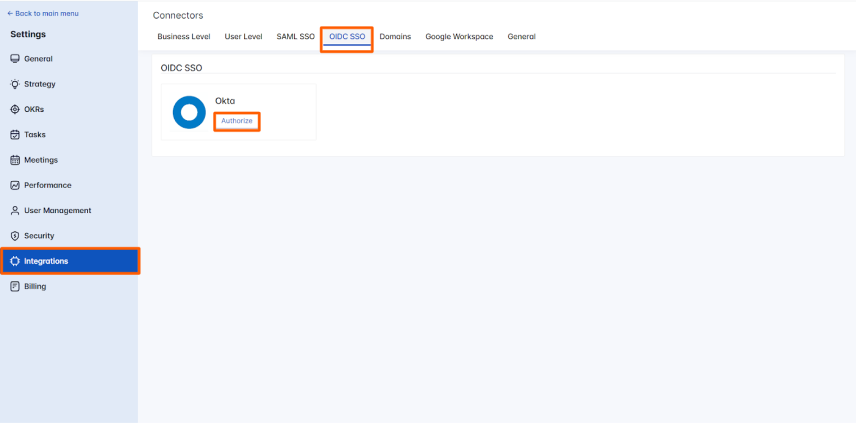Open Billing settings label

(35, 287)
